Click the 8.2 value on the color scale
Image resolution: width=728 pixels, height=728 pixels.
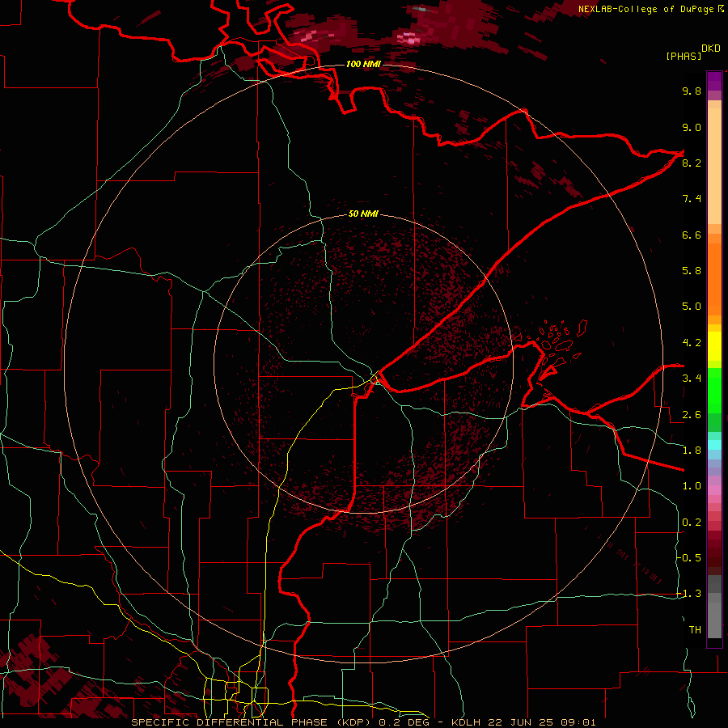(692, 163)
